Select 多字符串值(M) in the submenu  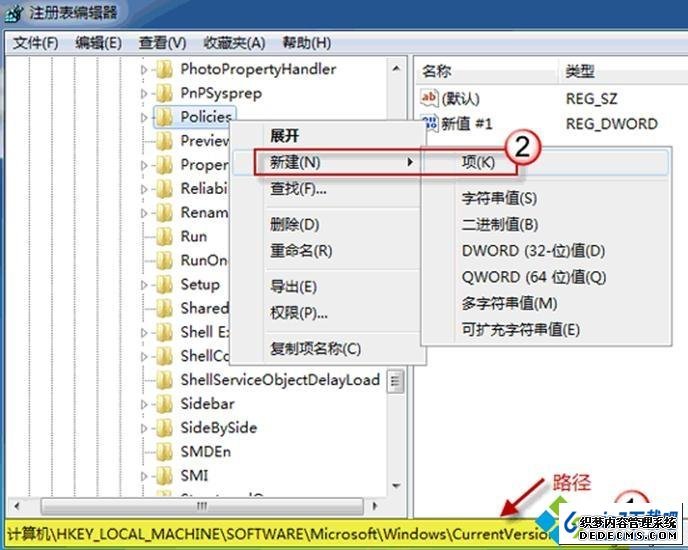tap(546, 303)
